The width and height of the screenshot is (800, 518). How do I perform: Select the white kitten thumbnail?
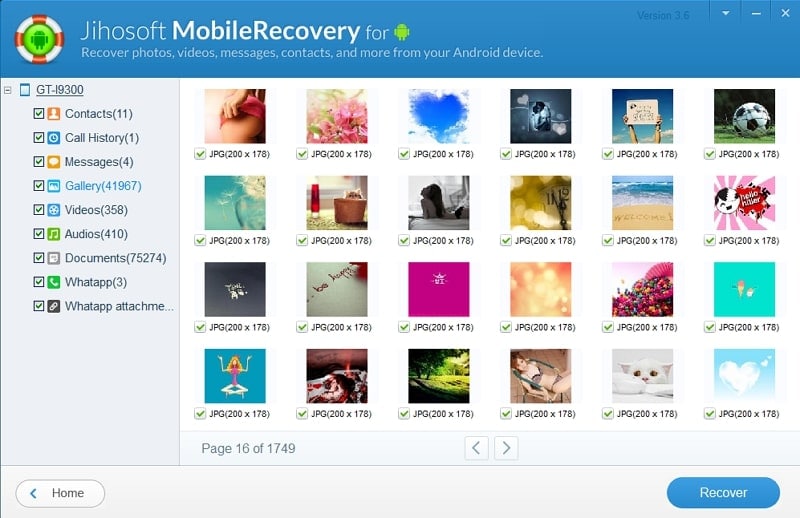point(642,376)
